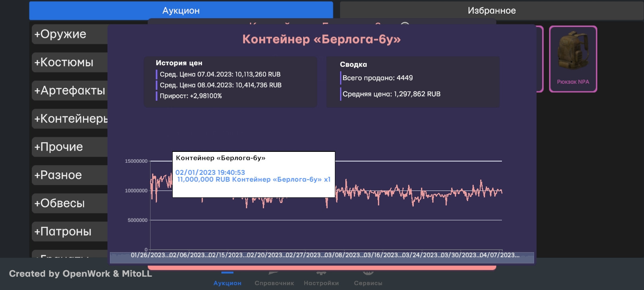Select the Рюкзак NPA backpack card

click(573, 59)
